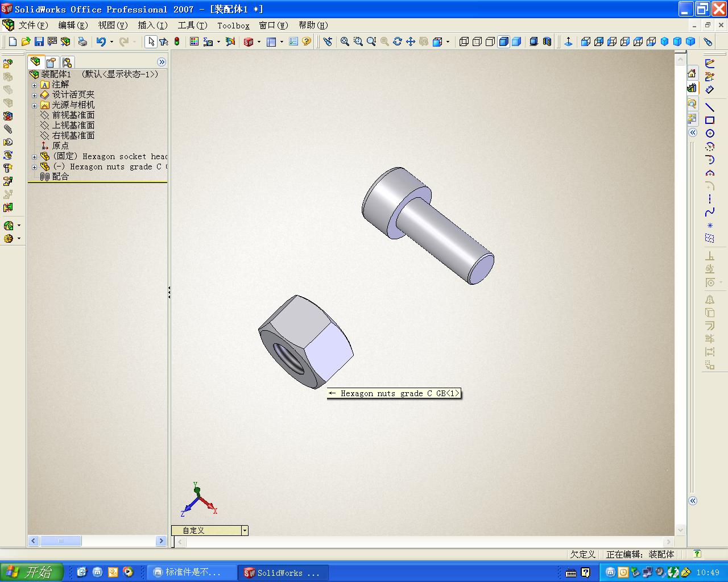Open the 窗口 menu
Image resolution: width=728 pixels, height=582 pixels.
tap(274, 26)
